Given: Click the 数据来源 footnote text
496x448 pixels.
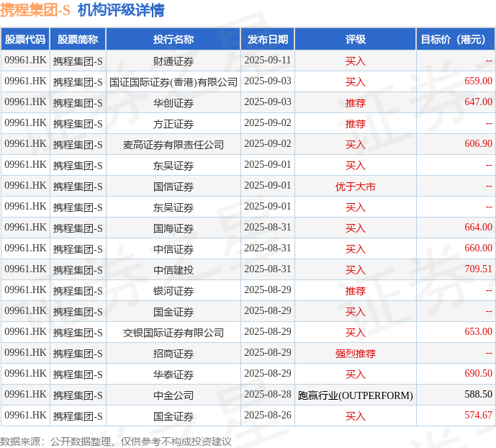Looking at the screenshot, I should (115, 442).
